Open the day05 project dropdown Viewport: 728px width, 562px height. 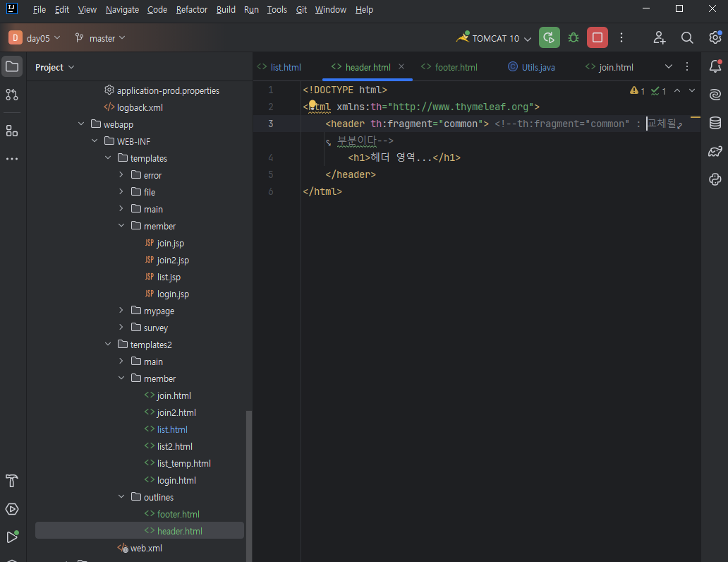point(35,37)
